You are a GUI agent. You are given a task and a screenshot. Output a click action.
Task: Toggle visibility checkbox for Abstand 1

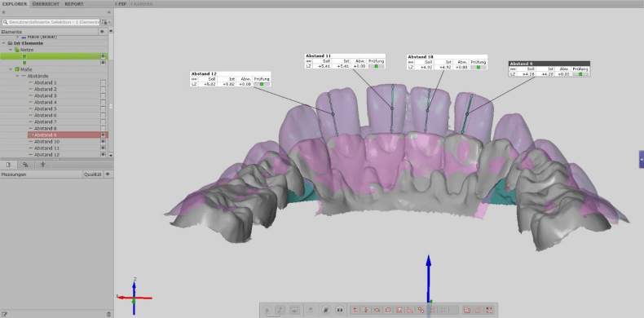tap(103, 82)
